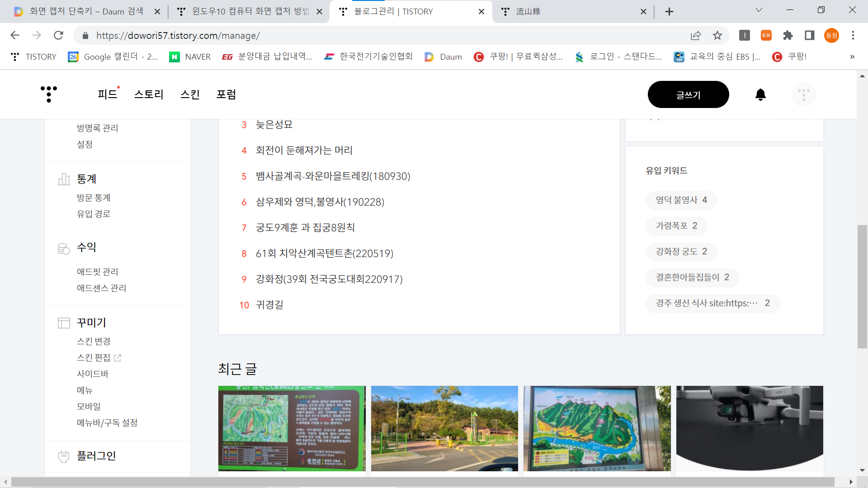The image size is (868, 488).
Task: Click the vertical page scrollbar thumb
Action: [862, 286]
